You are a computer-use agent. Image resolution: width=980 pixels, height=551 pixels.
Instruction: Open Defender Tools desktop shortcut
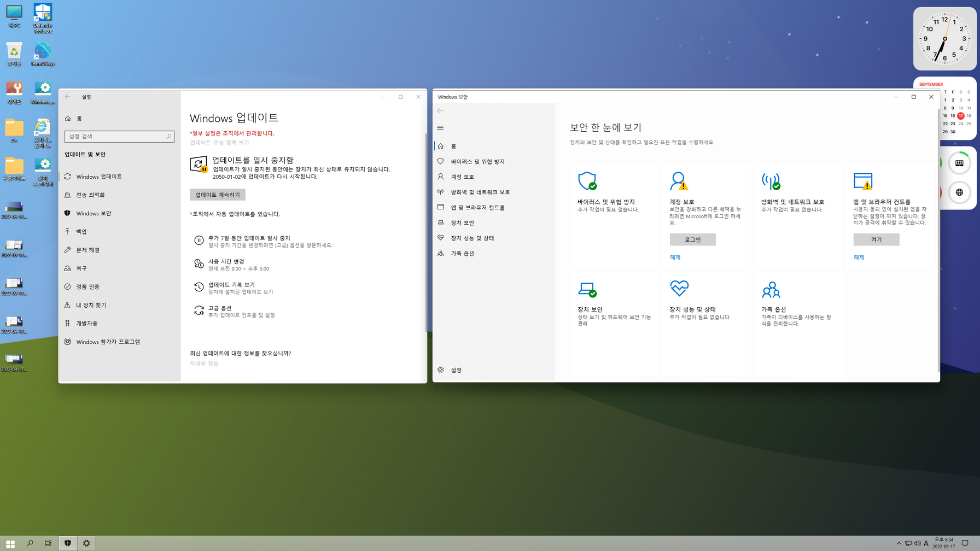pos(43,18)
